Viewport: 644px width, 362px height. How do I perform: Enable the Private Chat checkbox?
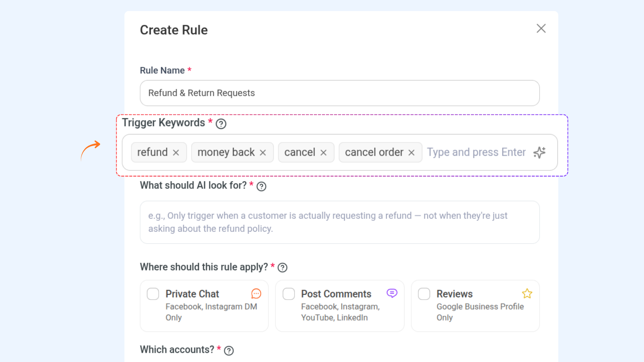(x=153, y=294)
